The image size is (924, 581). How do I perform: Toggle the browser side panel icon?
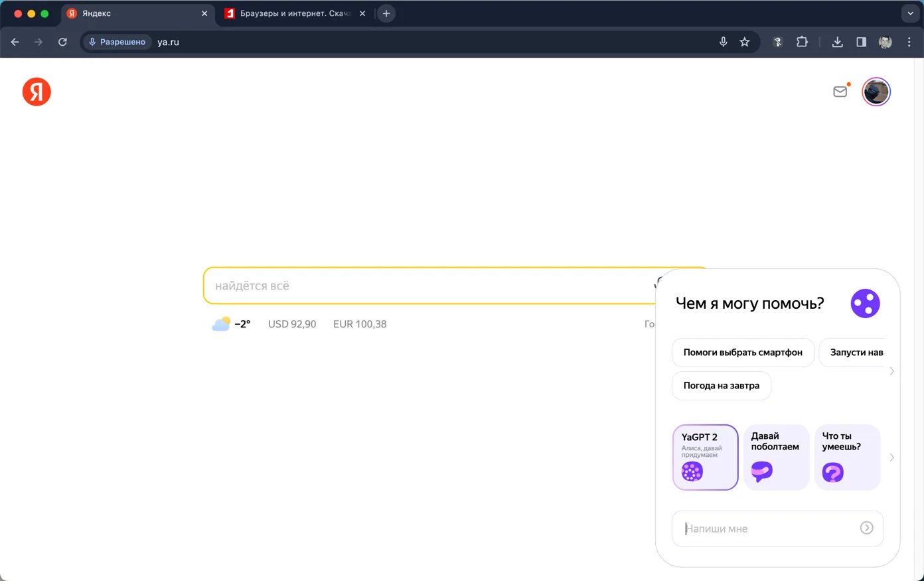tap(861, 42)
